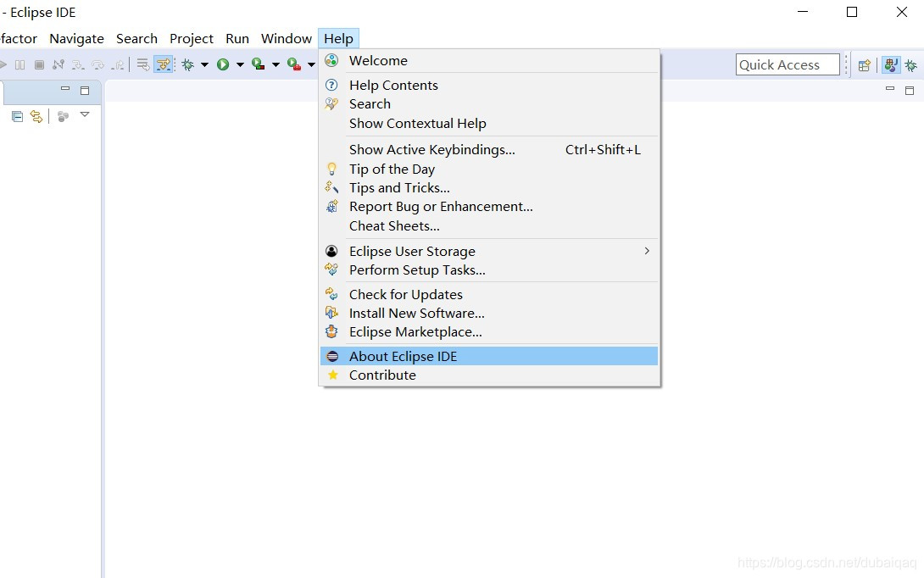Click in the Quick Access field
The height and width of the screenshot is (578, 924).
click(x=788, y=64)
